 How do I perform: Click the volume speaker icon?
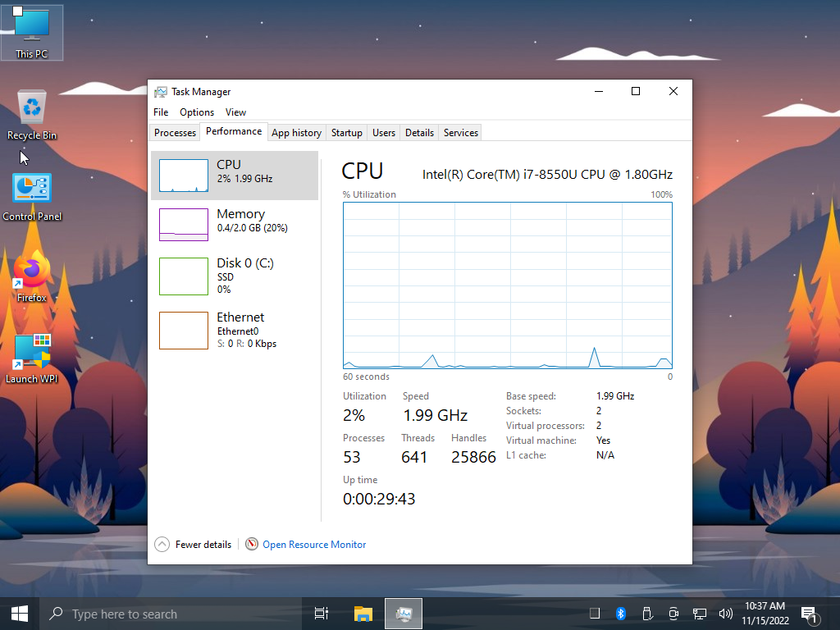[725, 614]
